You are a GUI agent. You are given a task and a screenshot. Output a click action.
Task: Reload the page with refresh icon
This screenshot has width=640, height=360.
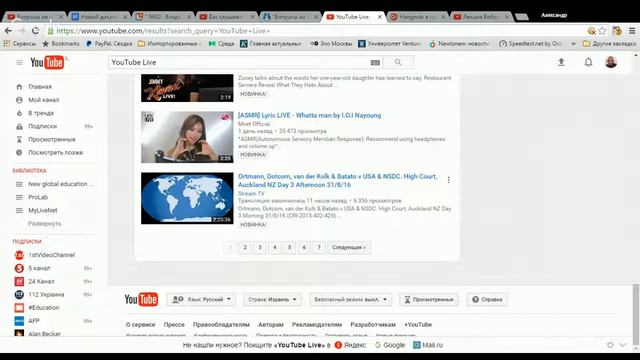tap(35, 31)
